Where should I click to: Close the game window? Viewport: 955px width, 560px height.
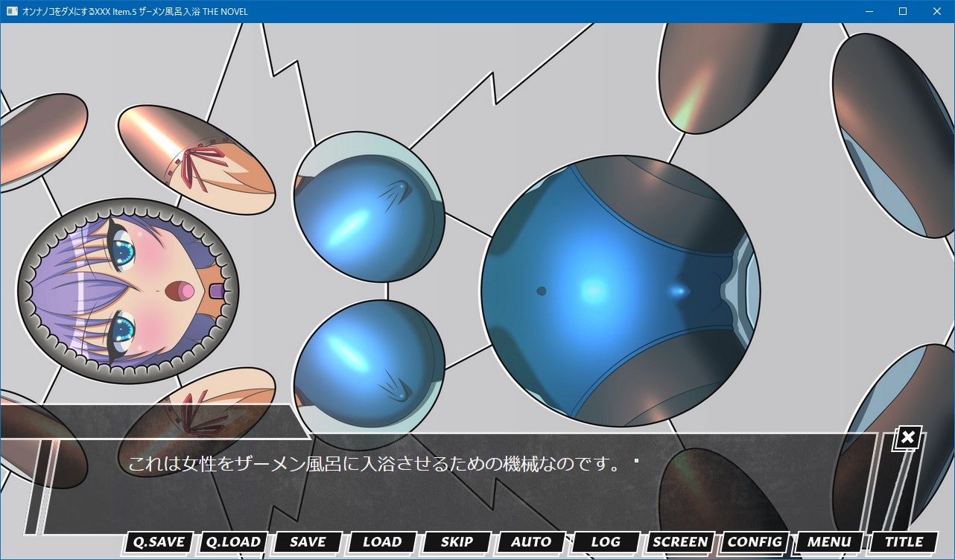(937, 11)
